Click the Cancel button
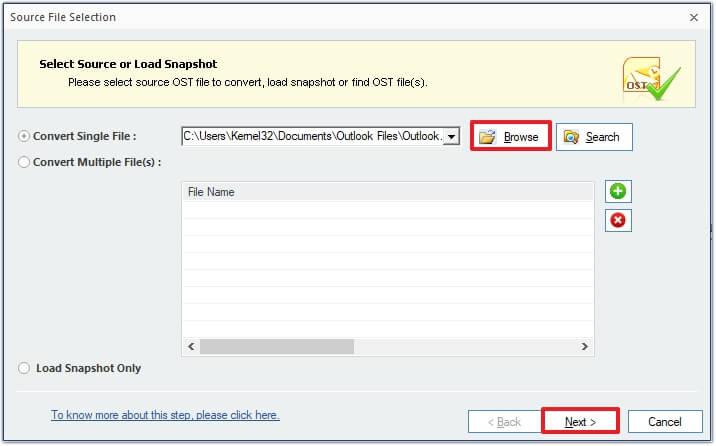The width and height of the screenshot is (716, 446). click(665, 421)
